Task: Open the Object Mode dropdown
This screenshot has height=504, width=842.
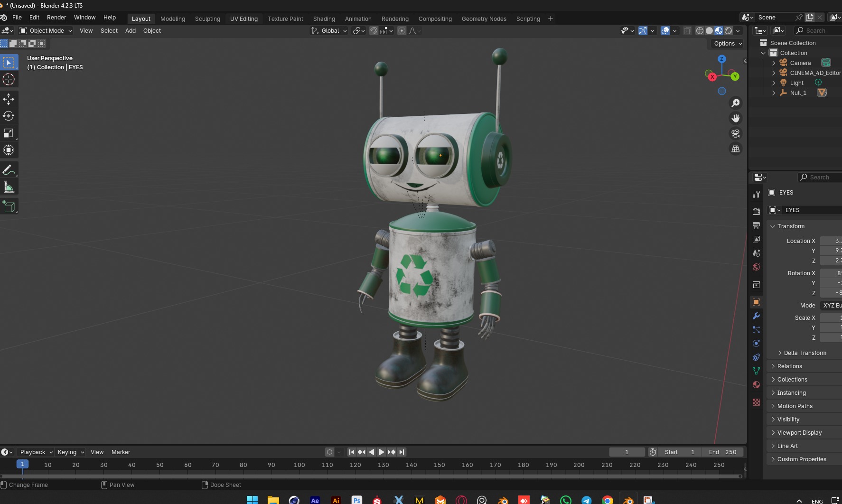Action: pyautogui.click(x=46, y=30)
